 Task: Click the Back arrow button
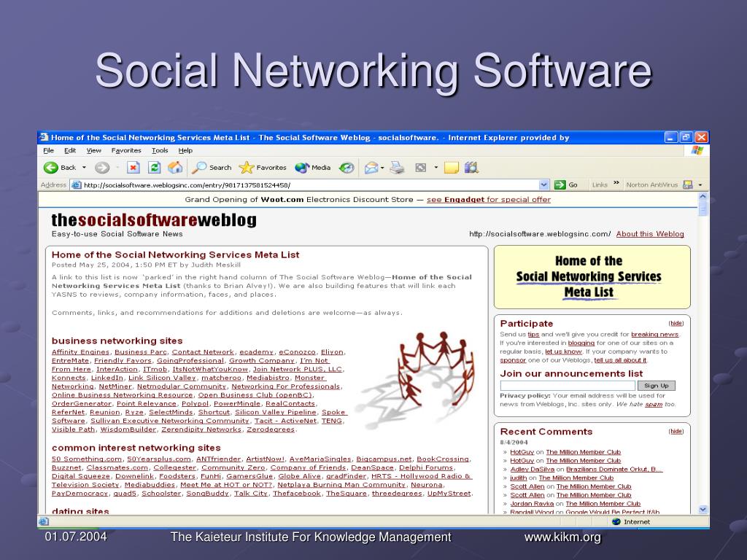click(x=60, y=168)
